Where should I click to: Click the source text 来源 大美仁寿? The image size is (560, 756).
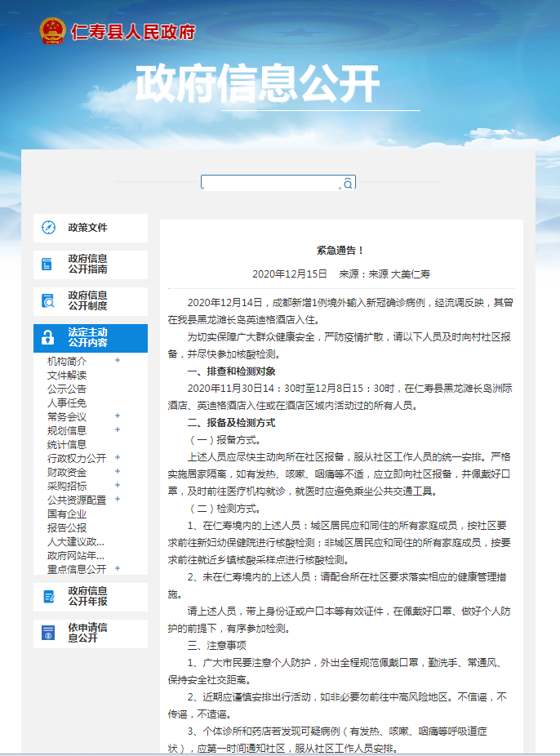[x=399, y=273]
